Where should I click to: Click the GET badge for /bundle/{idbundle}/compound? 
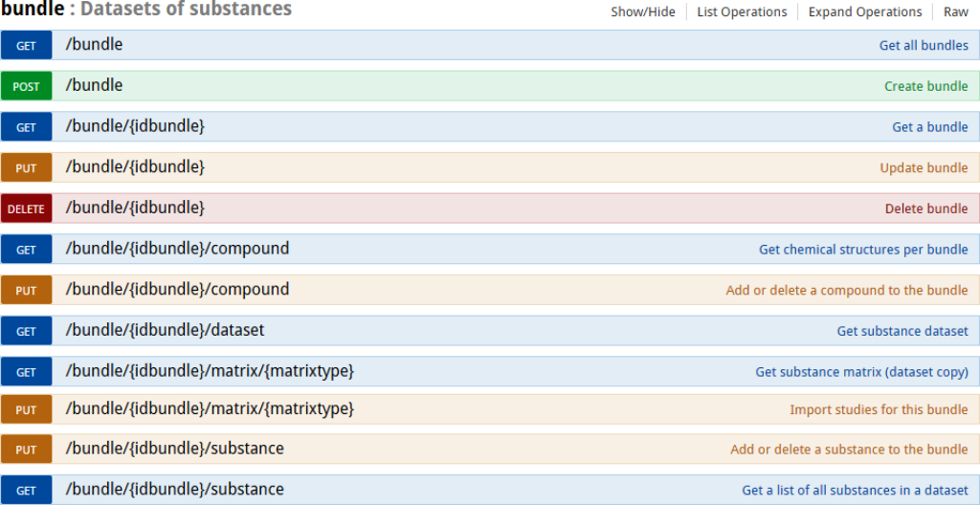26,250
